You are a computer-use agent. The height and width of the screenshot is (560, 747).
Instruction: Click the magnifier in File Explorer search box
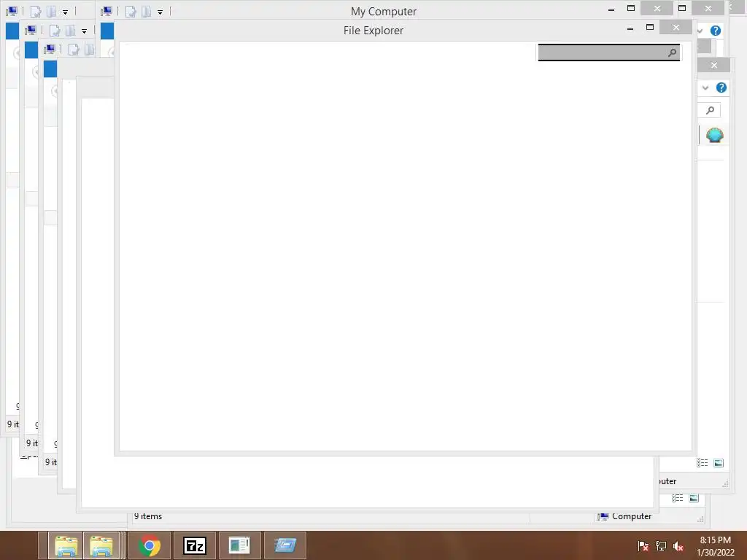(672, 52)
